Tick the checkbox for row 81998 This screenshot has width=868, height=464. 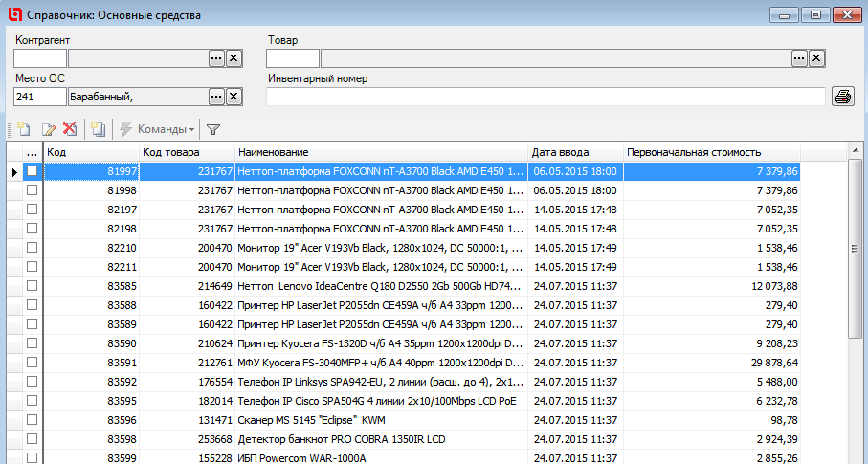33,190
